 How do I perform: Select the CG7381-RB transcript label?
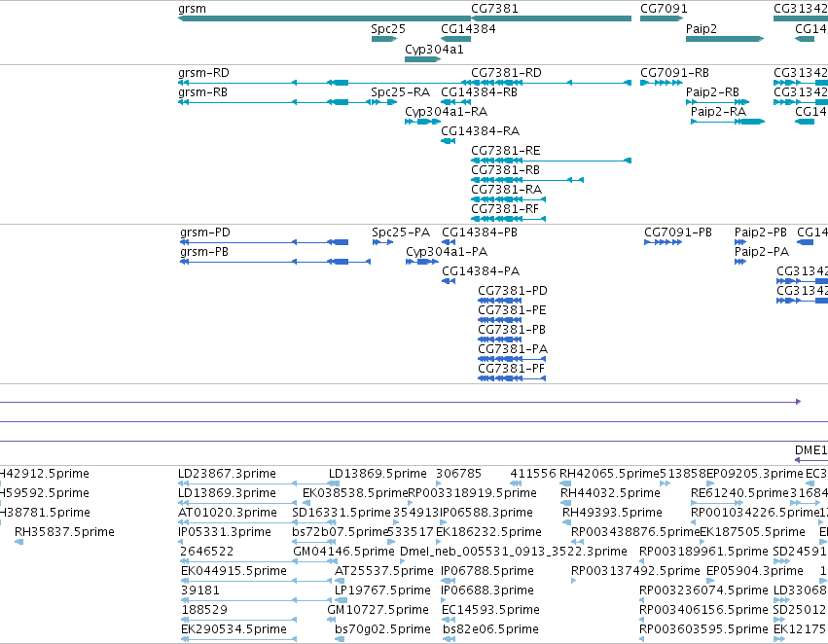coord(505,170)
